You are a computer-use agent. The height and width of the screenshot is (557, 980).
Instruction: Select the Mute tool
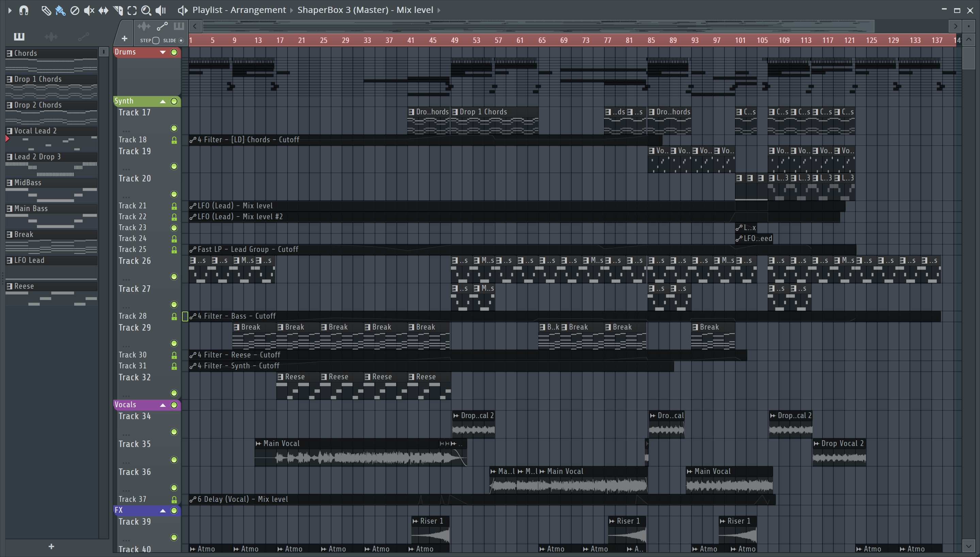point(89,10)
